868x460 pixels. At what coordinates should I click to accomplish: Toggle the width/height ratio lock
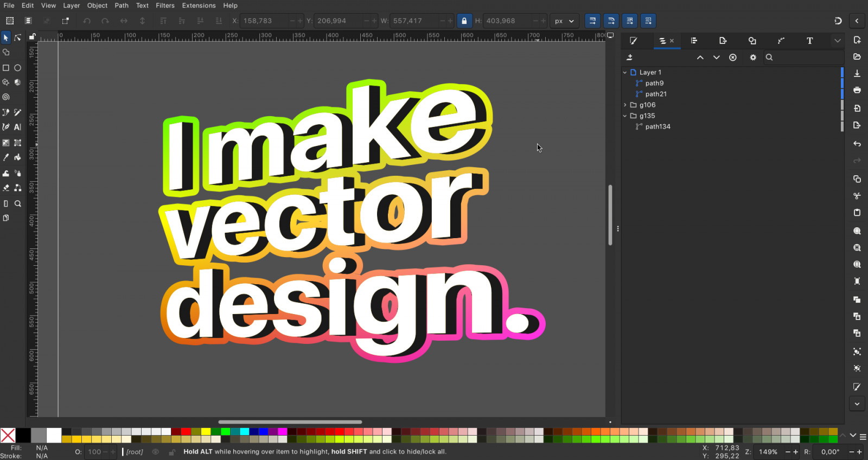(464, 21)
